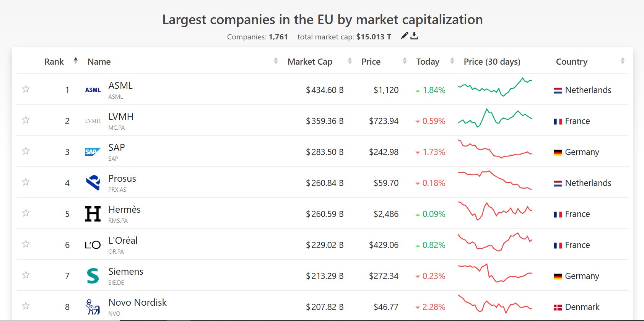The width and height of the screenshot is (644, 321).
Task: Open the Siemens company name link
Action: 126,272
